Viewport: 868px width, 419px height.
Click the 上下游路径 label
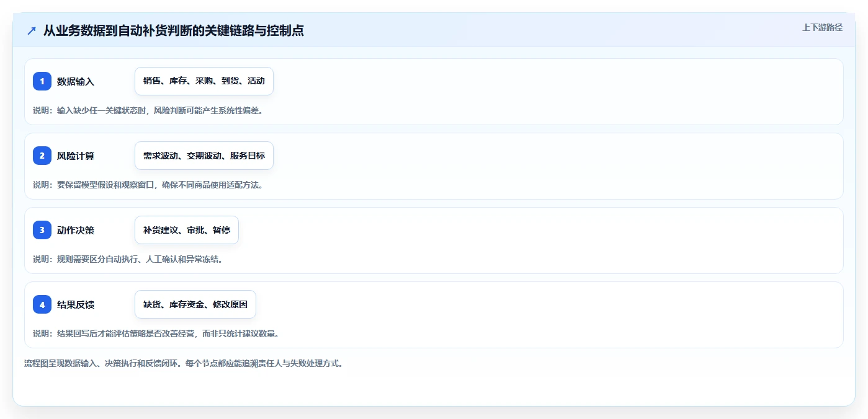[822, 27]
